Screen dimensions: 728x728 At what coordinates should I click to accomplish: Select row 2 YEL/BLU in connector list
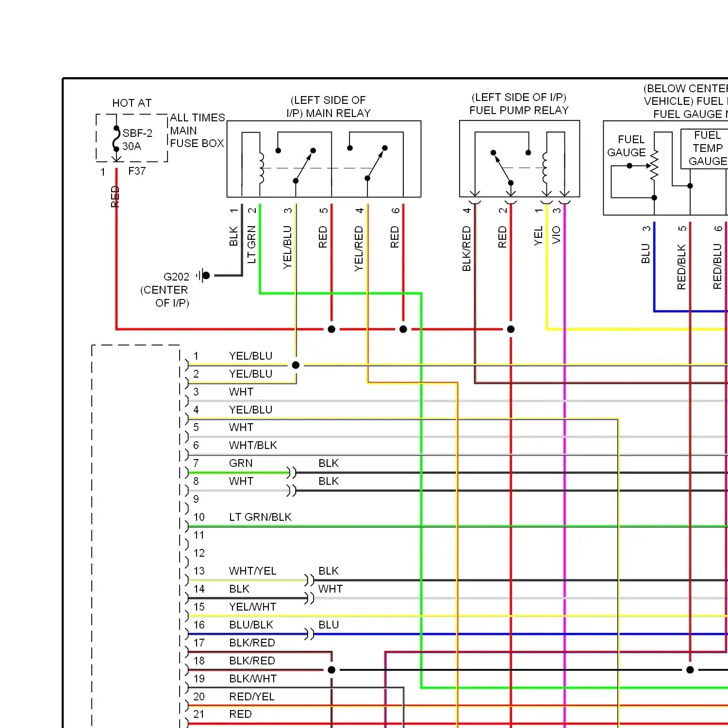[250, 374]
